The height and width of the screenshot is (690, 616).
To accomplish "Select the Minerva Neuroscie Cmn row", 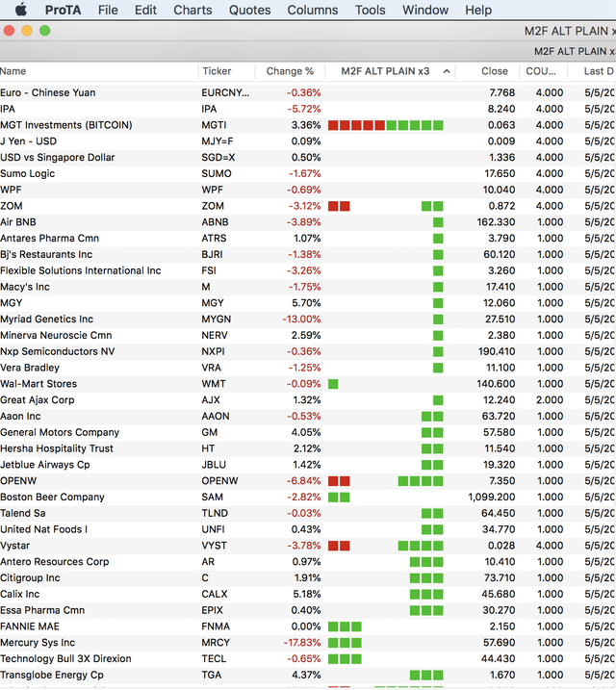I will [308, 335].
